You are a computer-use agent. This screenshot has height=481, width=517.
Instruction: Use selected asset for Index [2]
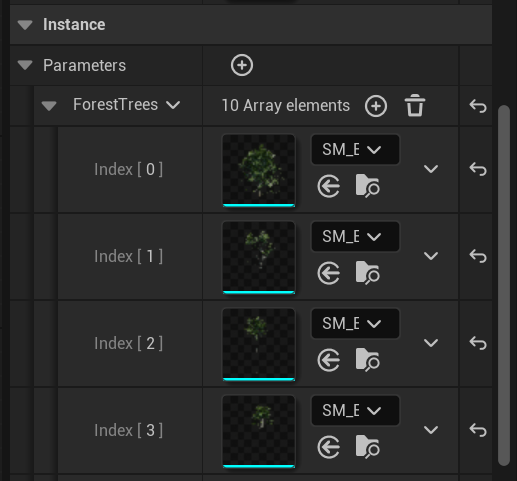click(x=329, y=360)
